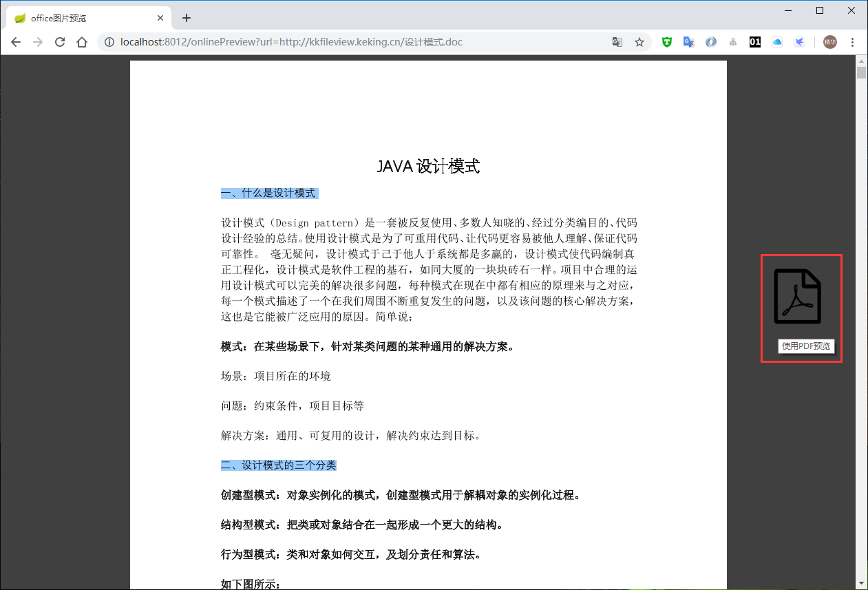This screenshot has height=590, width=868.
Task: Click the blue swirl proxy extension icon
Action: (710, 42)
